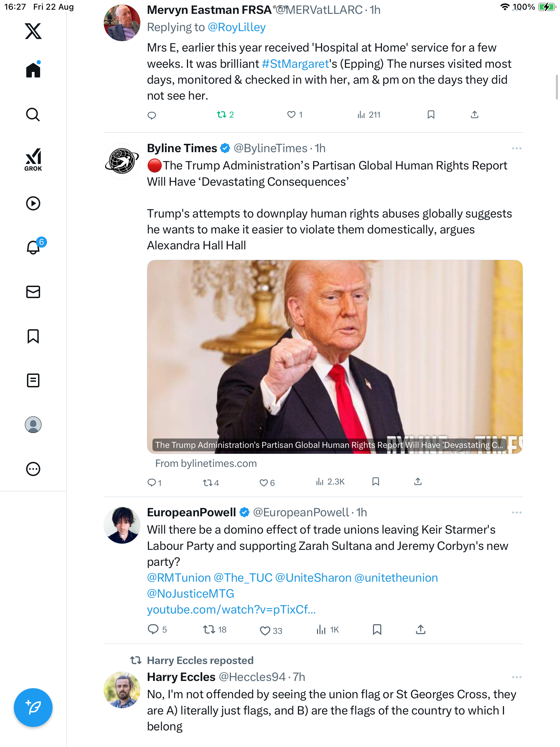This screenshot has height=747, width=560.
Task: Open Bookmarks in the left sidebar
Action: 33,336
